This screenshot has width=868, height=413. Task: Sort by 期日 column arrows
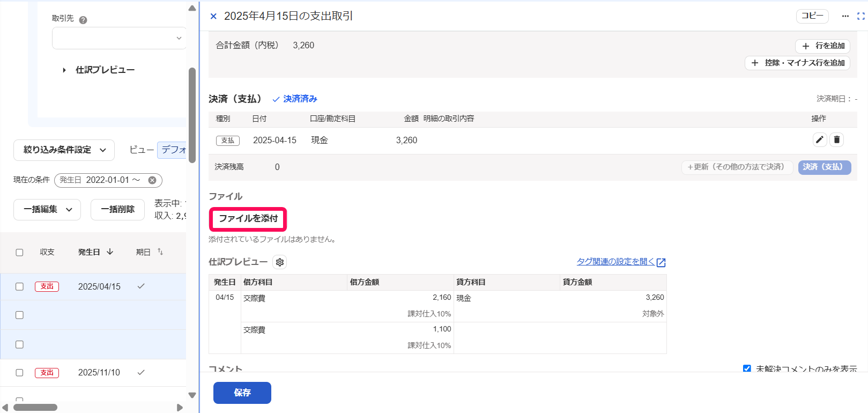160,252
